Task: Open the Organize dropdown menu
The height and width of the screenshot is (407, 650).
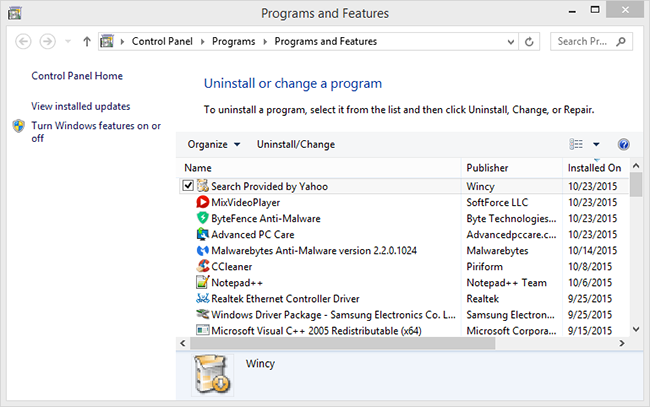Action: pos(213,145)
